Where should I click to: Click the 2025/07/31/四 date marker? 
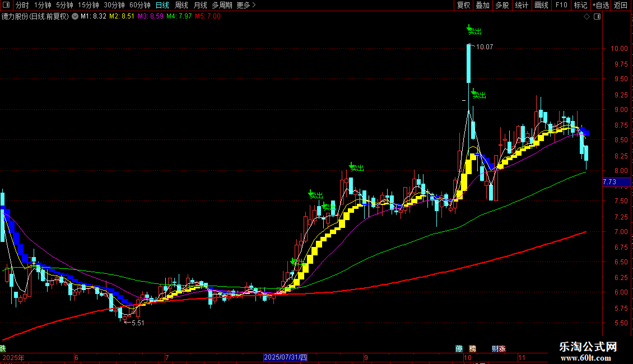286,357
